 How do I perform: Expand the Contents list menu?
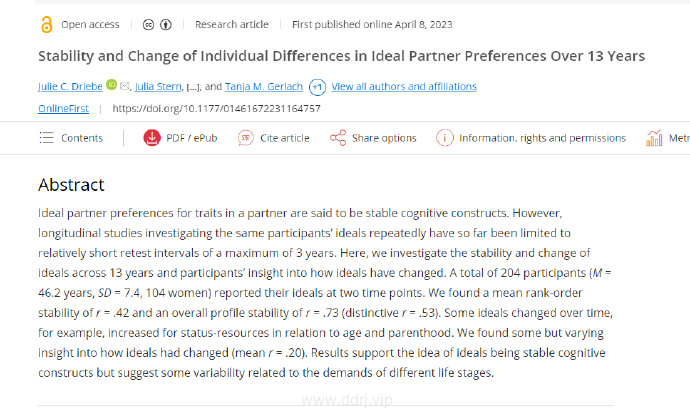pos(71,138)
